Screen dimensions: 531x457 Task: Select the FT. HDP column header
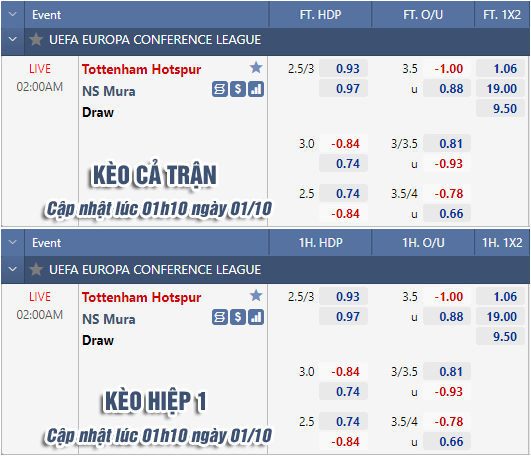click(x=320, y=15)
